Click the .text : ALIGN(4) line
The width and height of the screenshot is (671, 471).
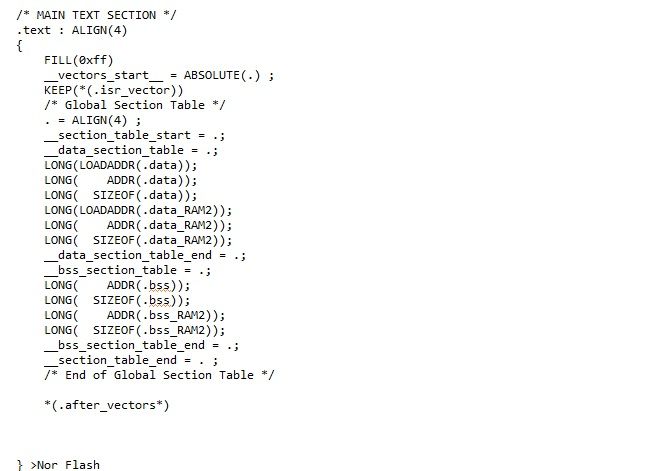point(72,30)
